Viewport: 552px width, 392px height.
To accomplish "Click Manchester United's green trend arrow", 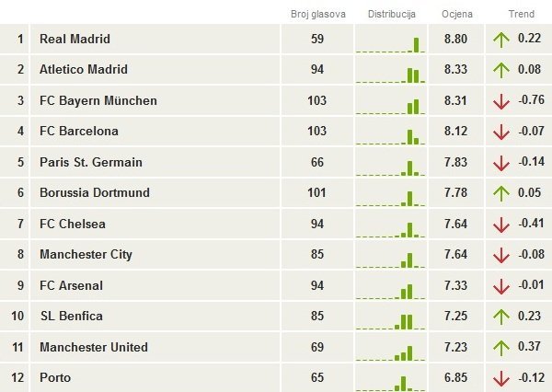I will (x=501, y=348).
